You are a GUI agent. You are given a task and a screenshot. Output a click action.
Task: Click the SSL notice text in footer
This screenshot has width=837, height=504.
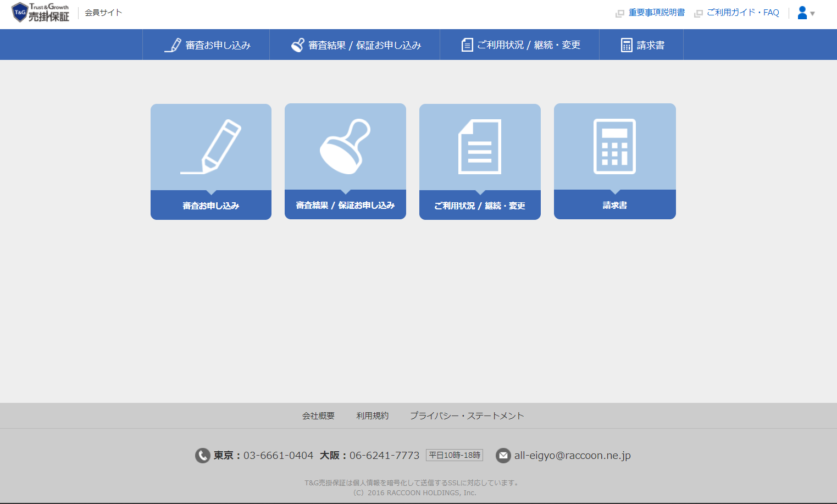(x=412, y=483)
